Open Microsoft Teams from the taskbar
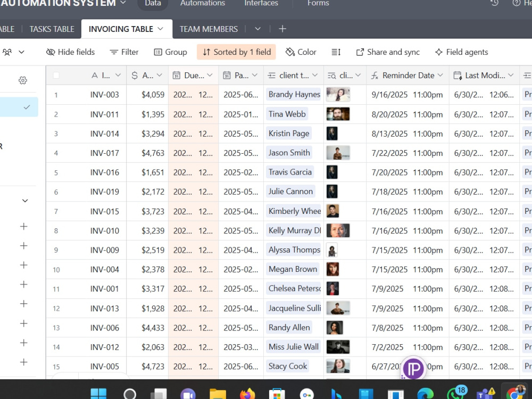532x399 pixels. coord(486,394)
